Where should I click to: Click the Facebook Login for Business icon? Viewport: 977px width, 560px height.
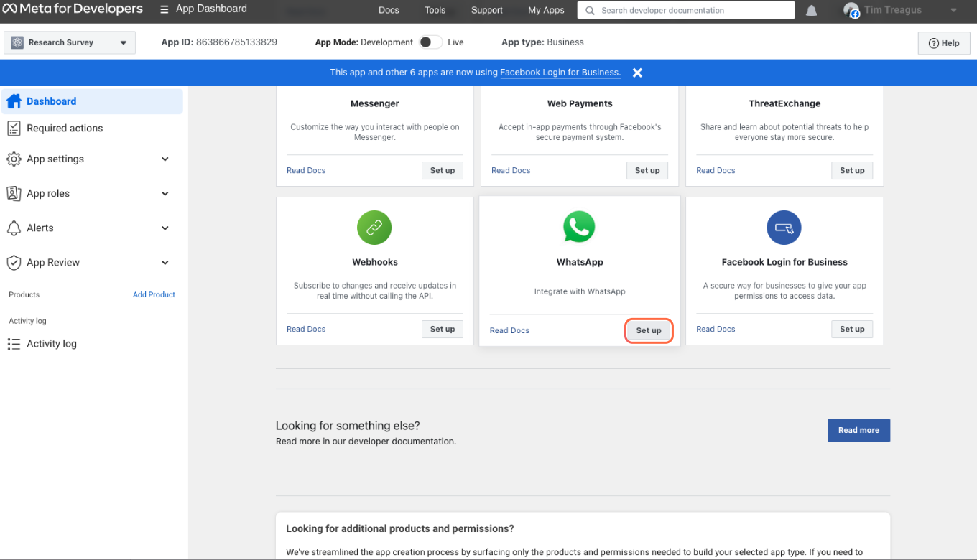pyautogui.click(x=784, y=228)
